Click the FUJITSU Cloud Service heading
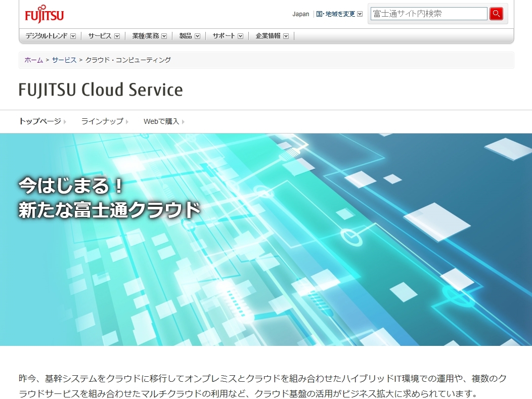This screenshot has width=532, height=399. [x=101, y=90]
